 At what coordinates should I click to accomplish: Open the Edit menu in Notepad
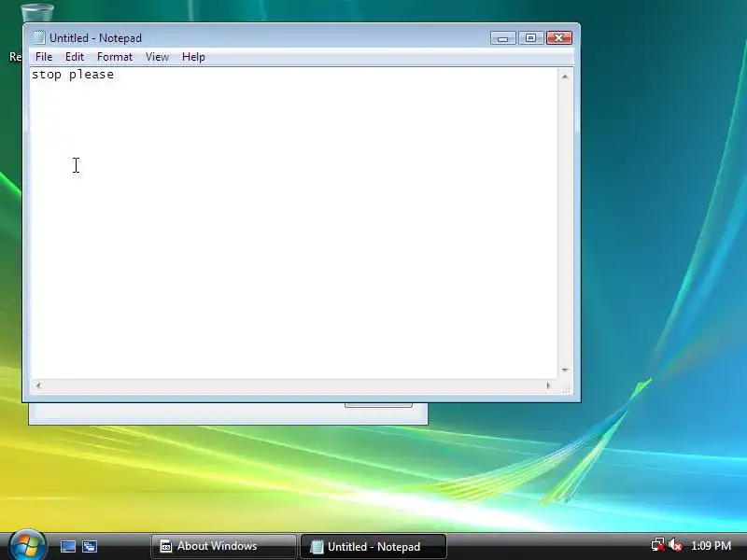click(x=75, y=57)
